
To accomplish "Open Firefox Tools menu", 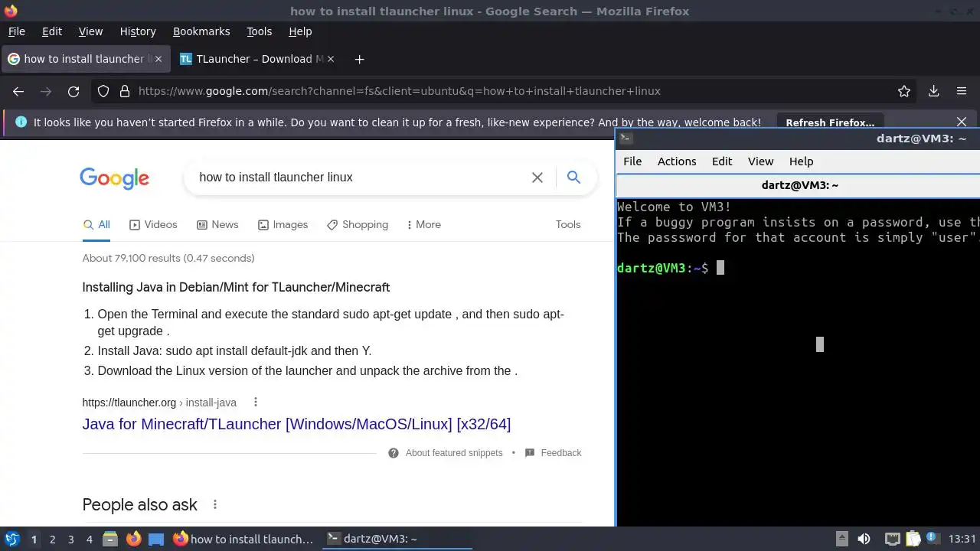I will point(259,31).
